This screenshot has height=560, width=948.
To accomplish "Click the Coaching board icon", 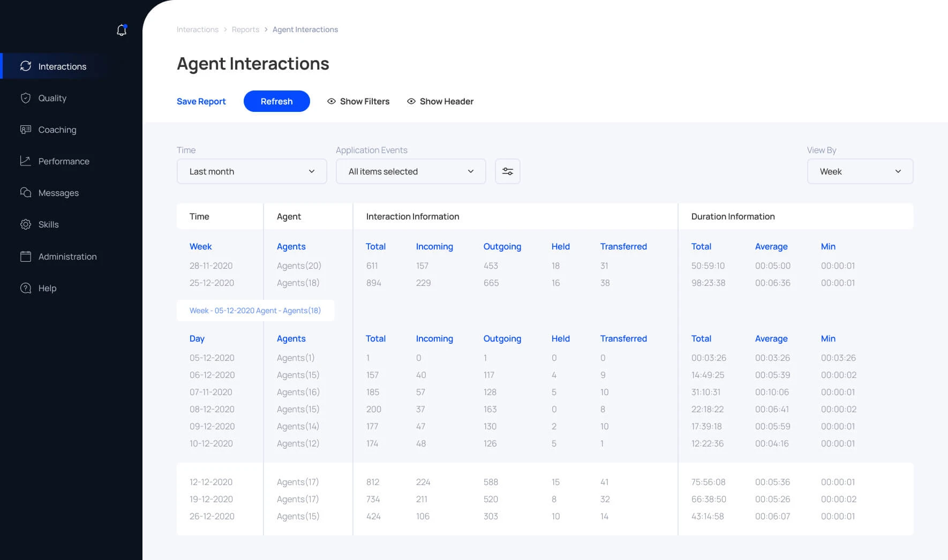I will coord(26,130).
